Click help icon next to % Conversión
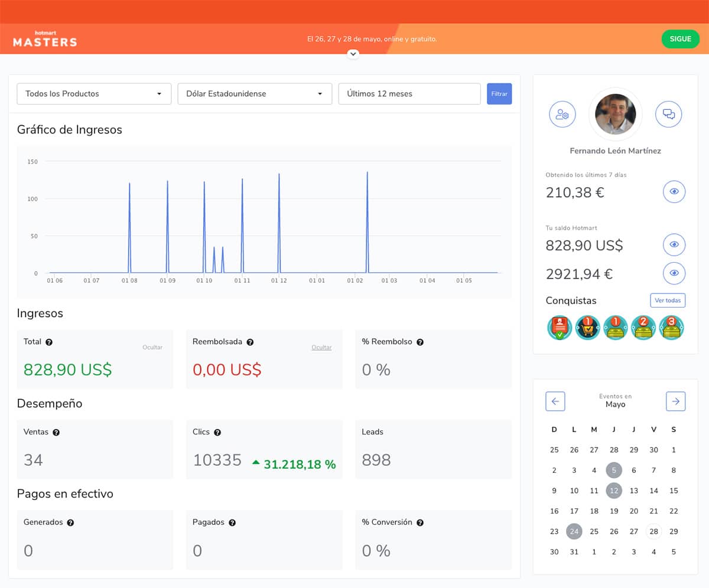 pyautogui.click(x=420, y=522)
